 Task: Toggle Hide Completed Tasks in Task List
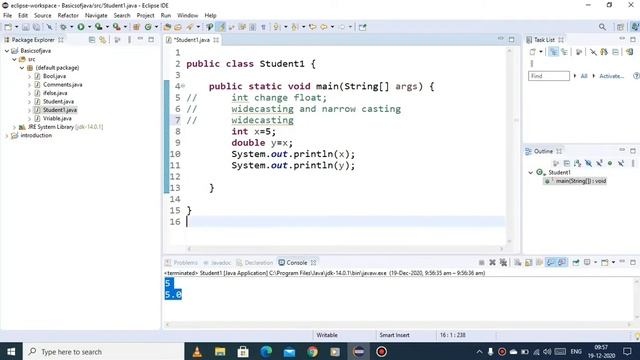(593, 52)
